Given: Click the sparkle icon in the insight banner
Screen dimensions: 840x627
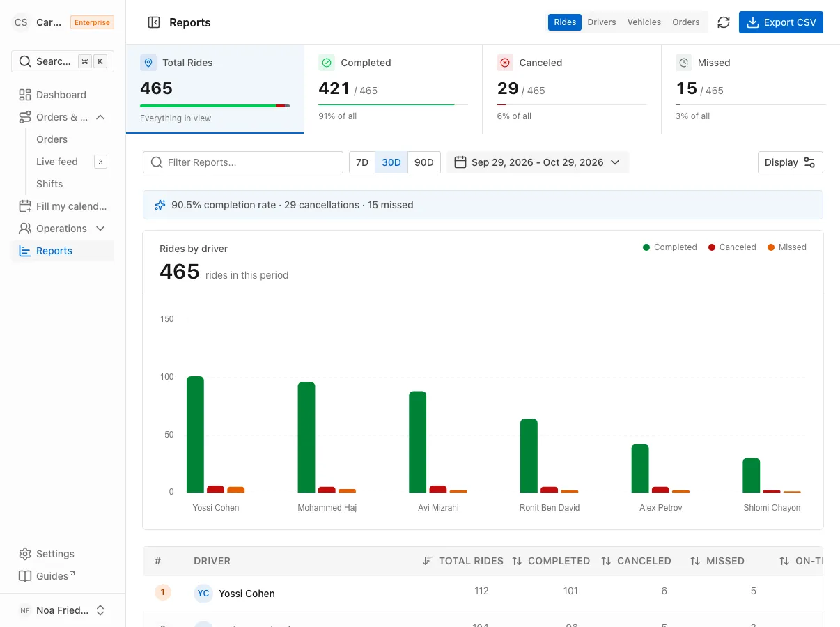Looking at the screenshot, I should click(x=160, y=205).
